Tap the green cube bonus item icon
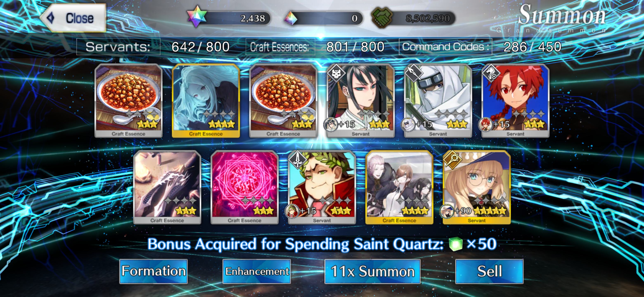The height and width of the screenshot is (297, 644). click(x=456, y=244)
